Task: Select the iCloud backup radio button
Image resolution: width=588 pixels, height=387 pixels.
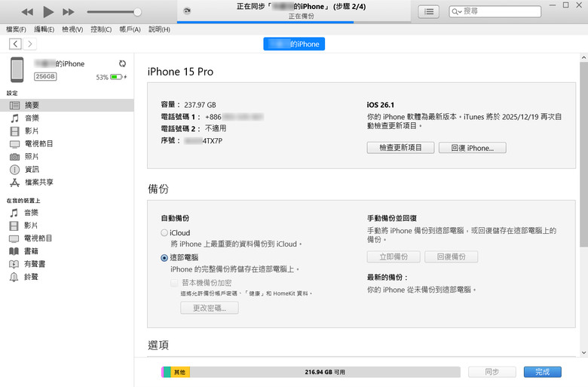Action: click(x=164, y=232)
